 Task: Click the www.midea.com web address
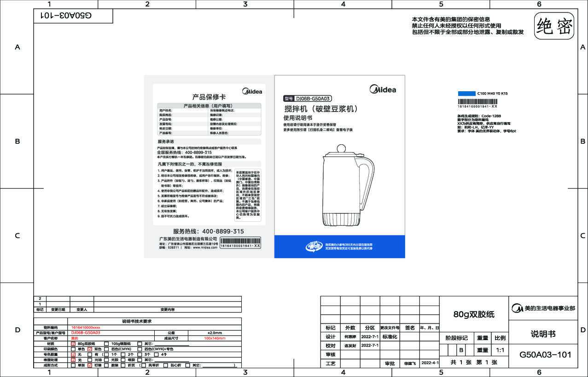tap(205, 247)
